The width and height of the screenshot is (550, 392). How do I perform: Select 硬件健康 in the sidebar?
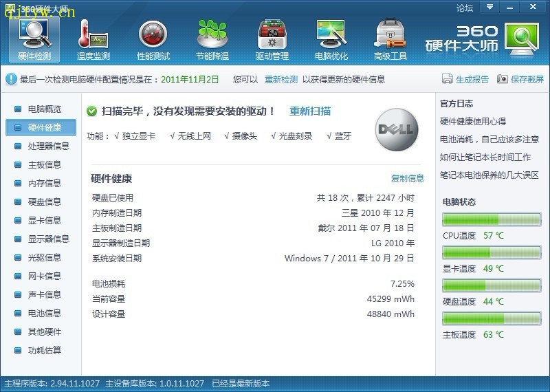click(41, 127)
